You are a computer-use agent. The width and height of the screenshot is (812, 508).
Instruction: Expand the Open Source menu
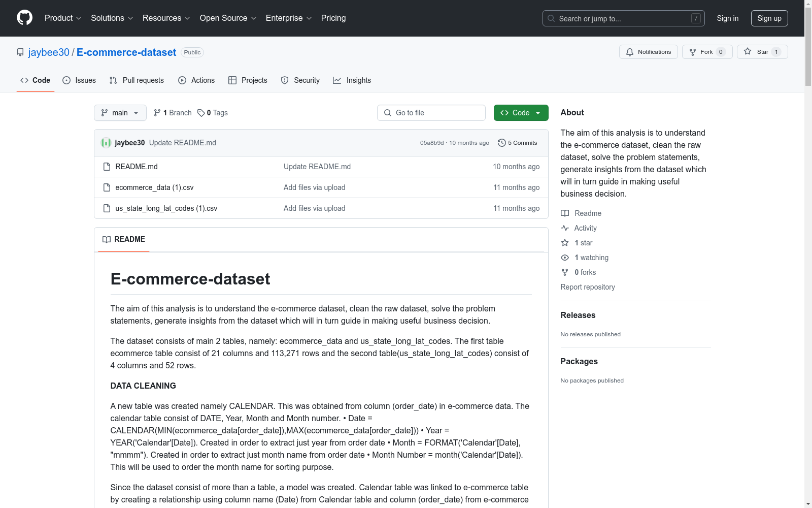pos(228,18)
